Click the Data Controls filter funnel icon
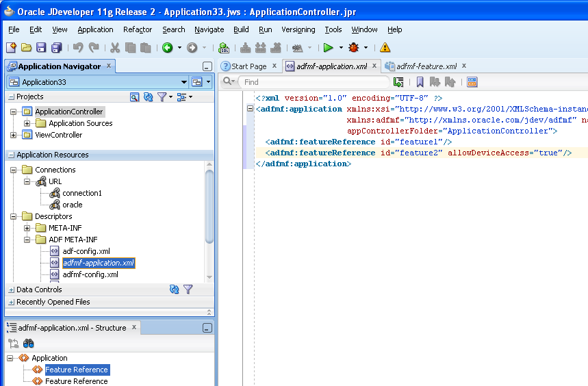 click(x=188, y=289)
